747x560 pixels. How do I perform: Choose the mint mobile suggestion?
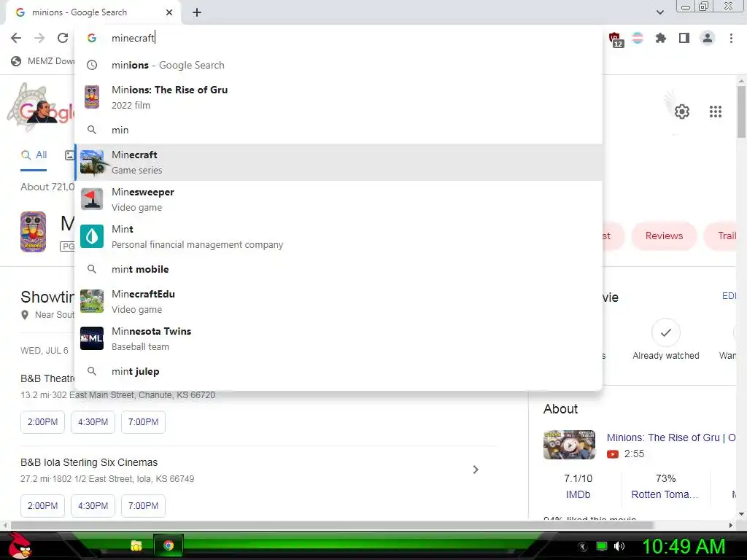pos(338,269)
